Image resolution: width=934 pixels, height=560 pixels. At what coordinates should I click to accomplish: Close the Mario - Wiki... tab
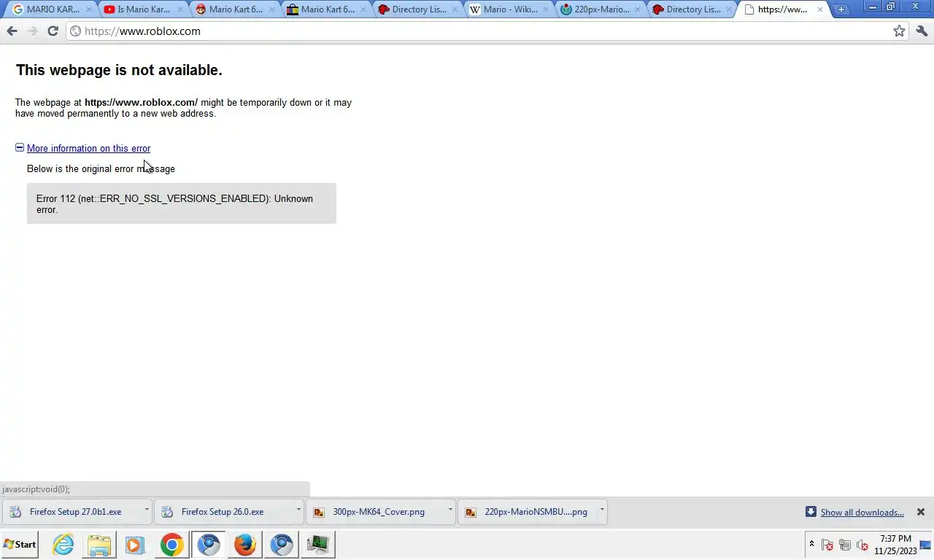pyautogui.click(x=546, y=9)
